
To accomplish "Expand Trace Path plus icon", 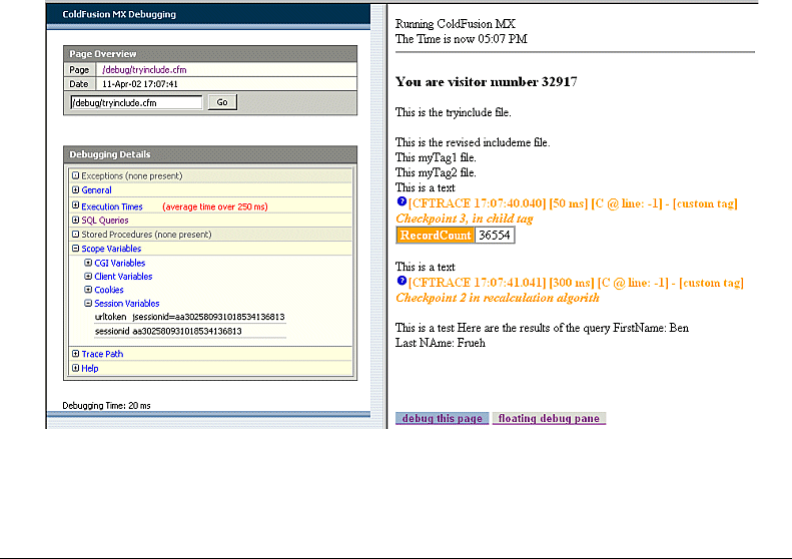I will tap(75, 353).
